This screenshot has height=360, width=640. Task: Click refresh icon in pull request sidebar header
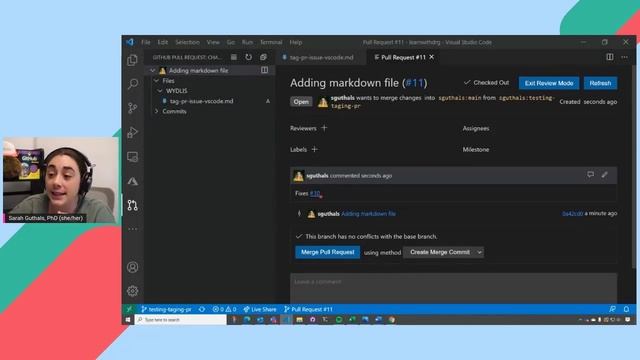249,57
